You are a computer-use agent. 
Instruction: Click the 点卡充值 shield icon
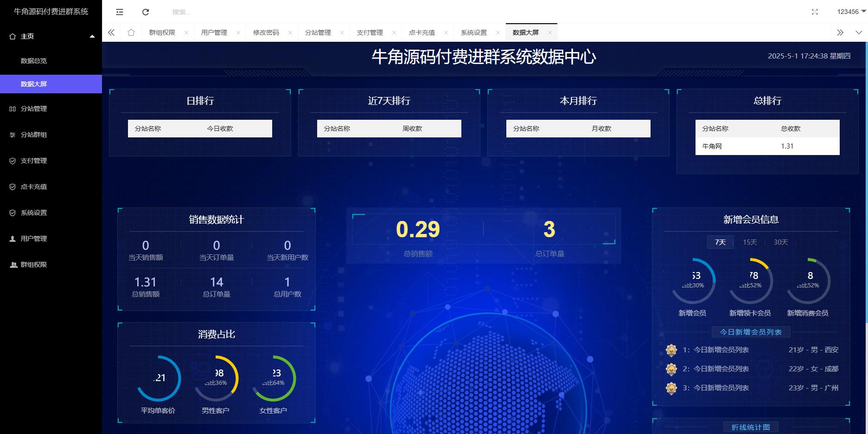[x=13, y=187]
